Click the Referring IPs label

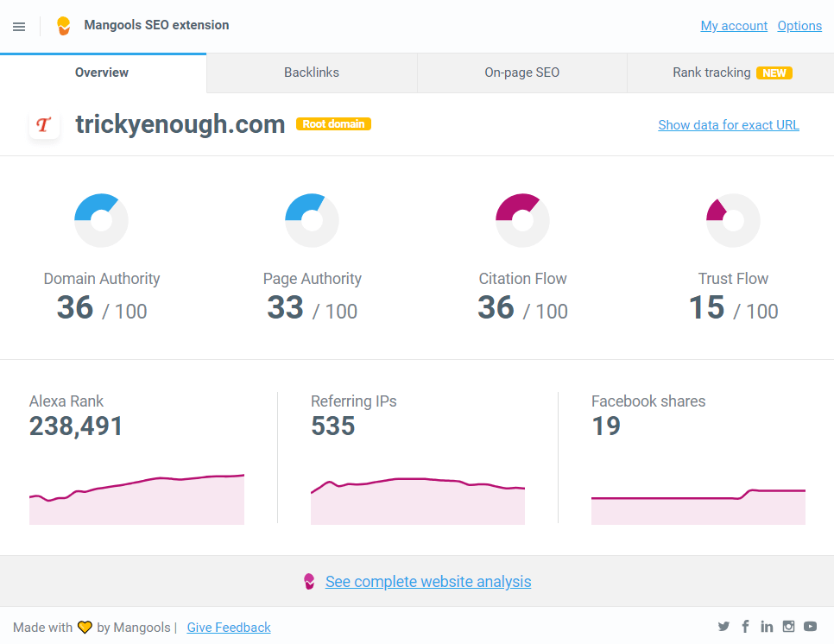(x=354, y=401)
